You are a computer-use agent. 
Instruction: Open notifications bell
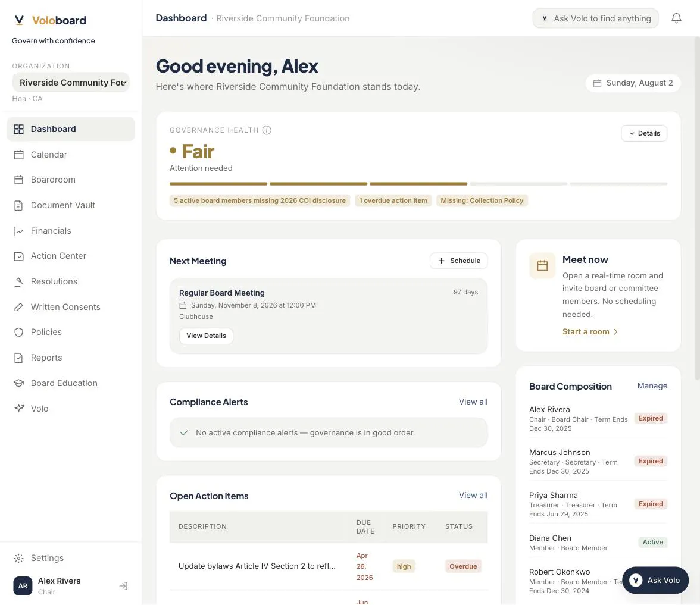[x=676, y=18]
